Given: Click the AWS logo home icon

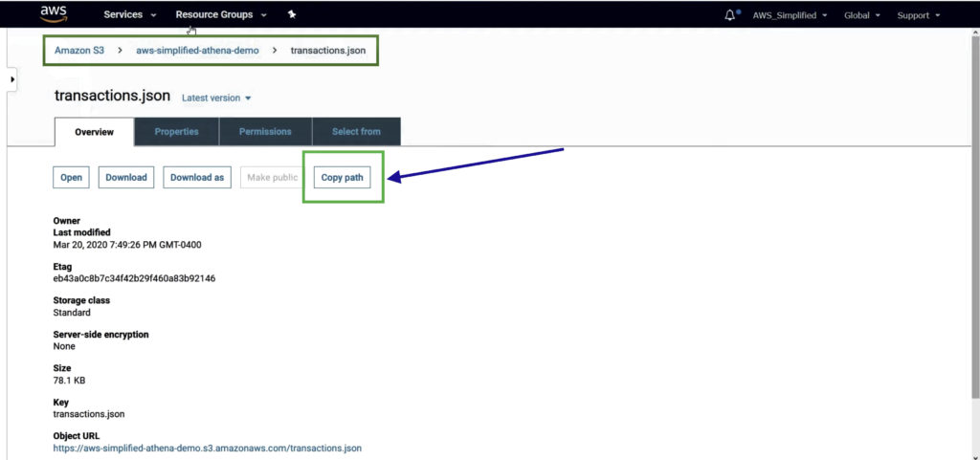Looking at the screenshot, I should point(54,13).
